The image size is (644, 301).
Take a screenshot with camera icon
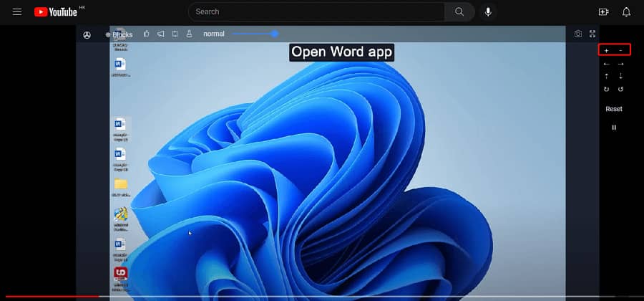click(578, 34)
